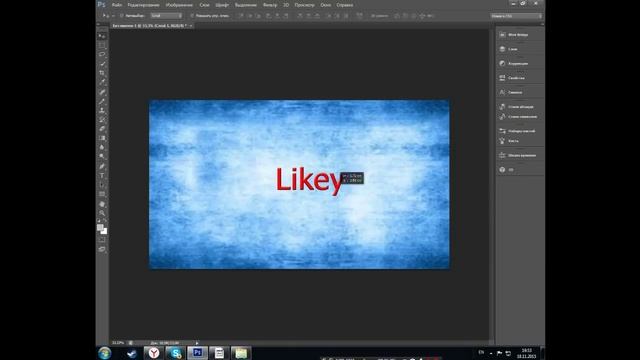640x360 pixels.
Task: Select the Eyedropper tool
Action: point(102,82)
